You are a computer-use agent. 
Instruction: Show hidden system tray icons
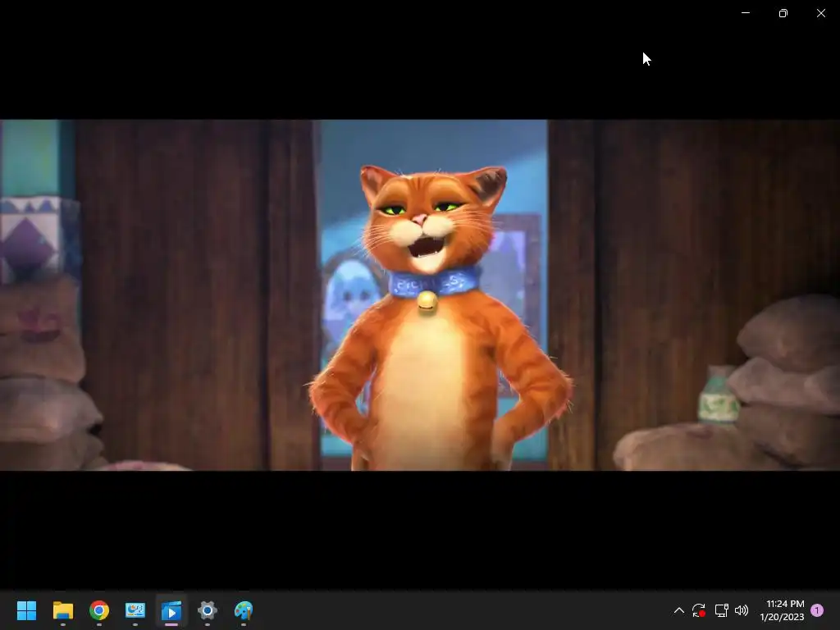tap(678, 610)
